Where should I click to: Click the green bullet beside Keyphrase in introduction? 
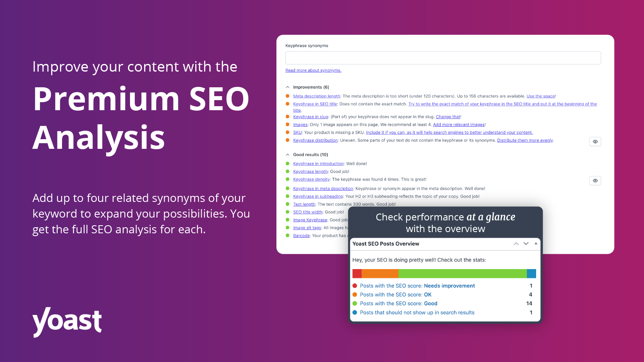(x=288, y=164)
